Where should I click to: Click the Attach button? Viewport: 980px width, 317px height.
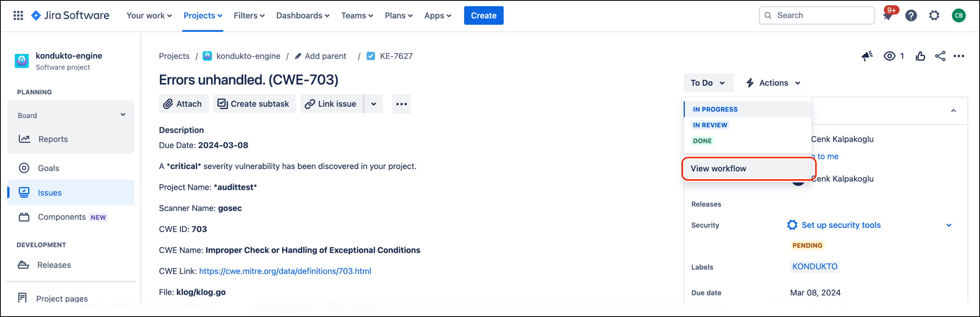[x=183, y=104]
